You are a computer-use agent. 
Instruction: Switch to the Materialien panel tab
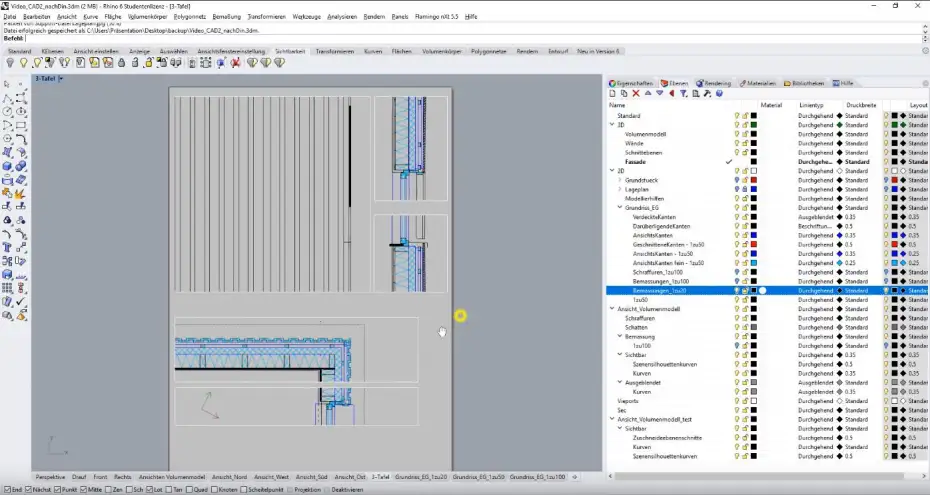pos(757,84)
